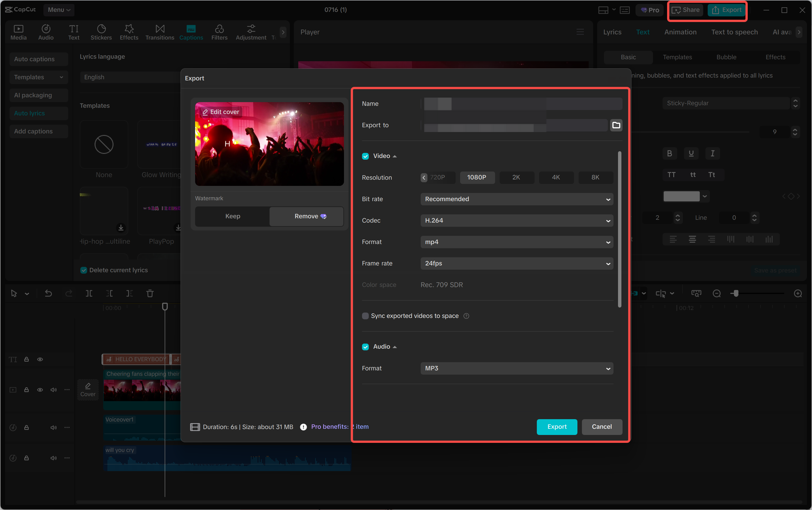This screenshot has height=510, width=812.
Task: Click the Cancel button
Action: [x=602, y=427]
